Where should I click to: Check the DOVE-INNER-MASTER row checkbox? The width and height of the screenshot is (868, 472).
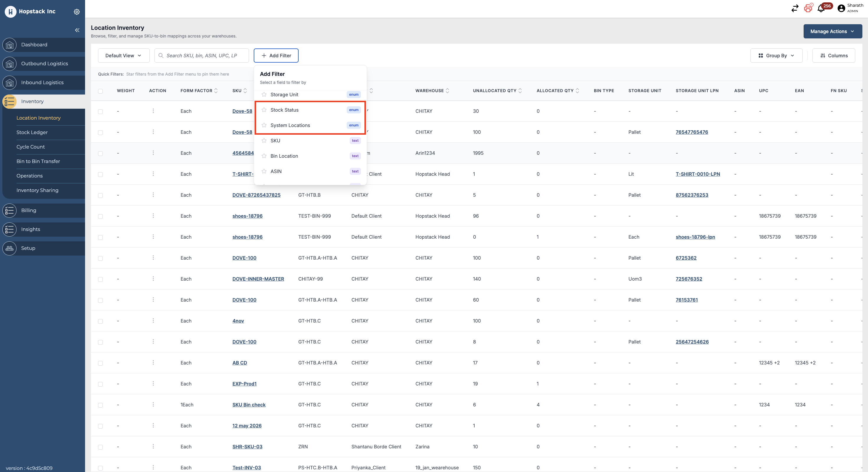pos(100,279)
